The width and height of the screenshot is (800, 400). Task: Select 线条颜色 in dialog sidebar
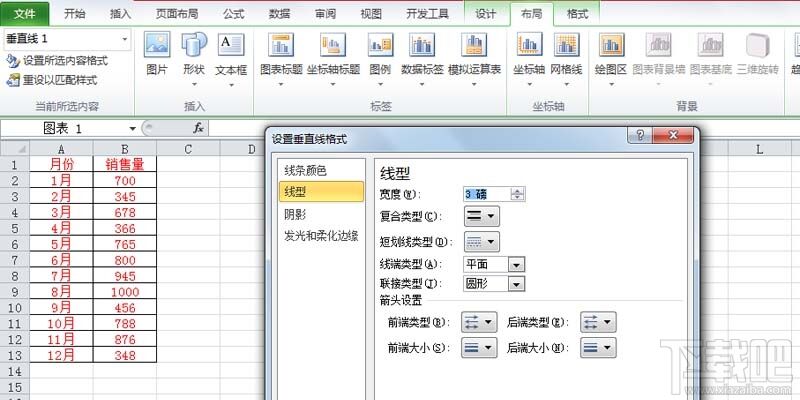tap(321, 171)
